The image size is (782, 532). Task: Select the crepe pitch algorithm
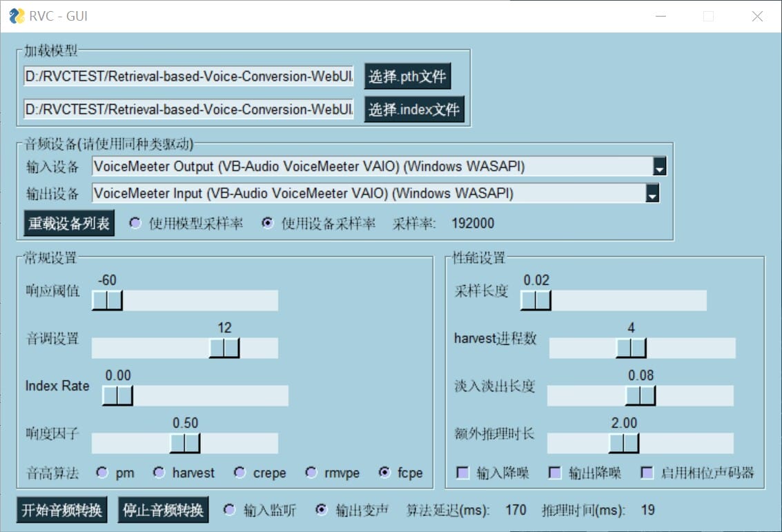239,473
